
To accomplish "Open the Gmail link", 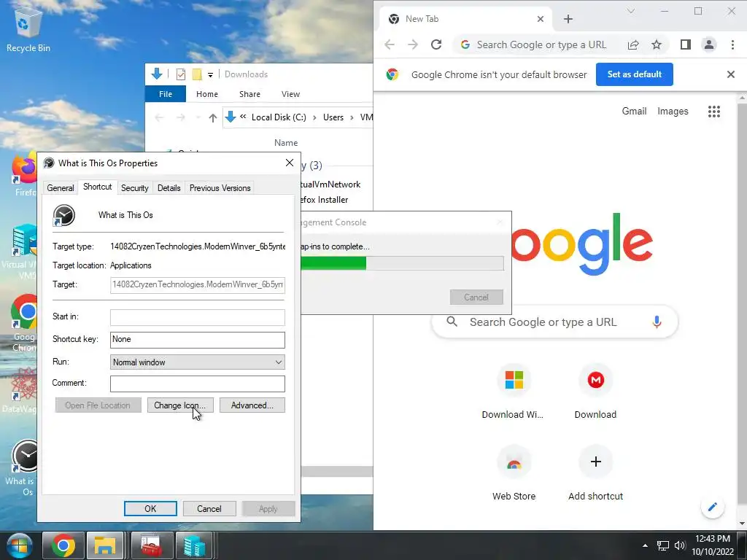I will (x=634, y=111).
